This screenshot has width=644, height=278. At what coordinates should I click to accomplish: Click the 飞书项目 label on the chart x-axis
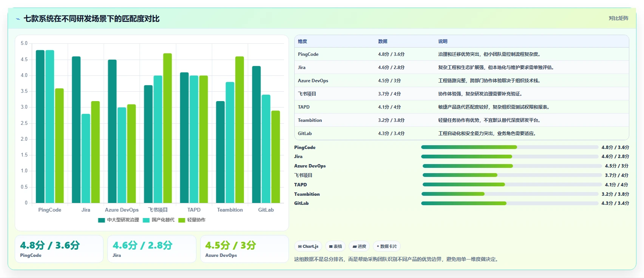(158, 210)
